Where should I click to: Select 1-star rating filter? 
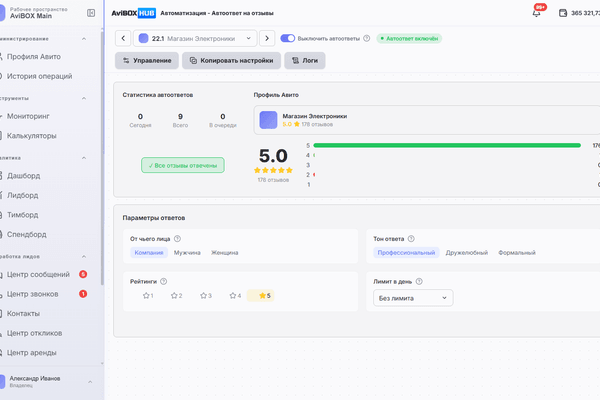[148, 296]
